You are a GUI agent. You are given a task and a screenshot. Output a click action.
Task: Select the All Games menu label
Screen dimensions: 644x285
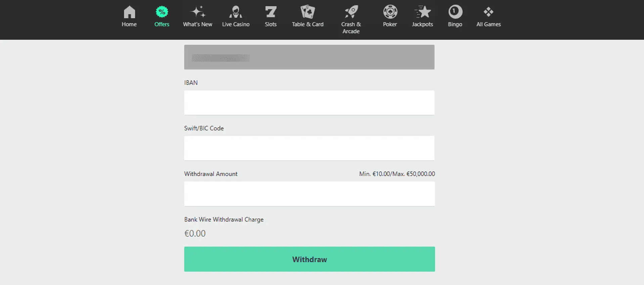click(489, 24)
